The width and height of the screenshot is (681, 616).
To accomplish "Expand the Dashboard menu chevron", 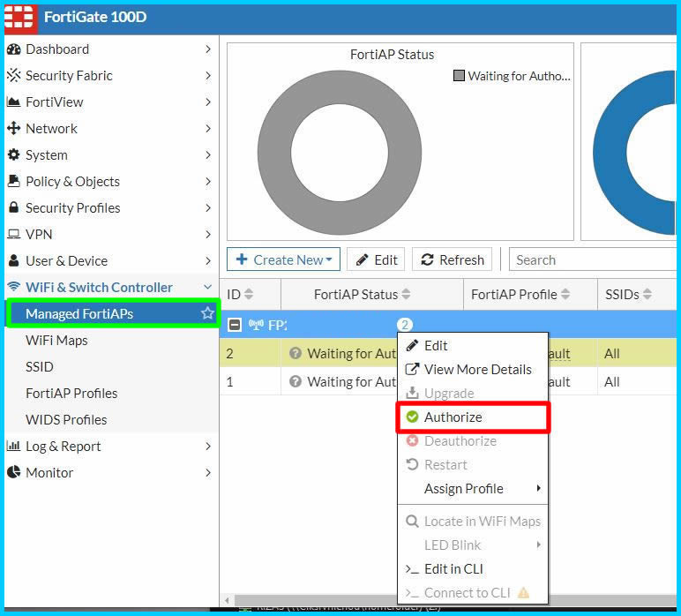I will [x=208, y=49].
